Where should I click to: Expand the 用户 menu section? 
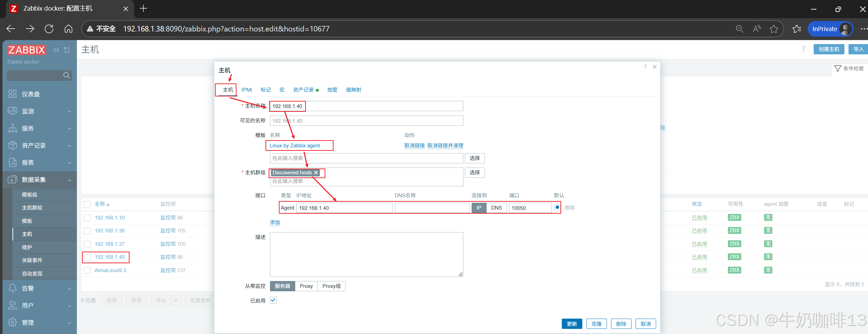(40, 305)
